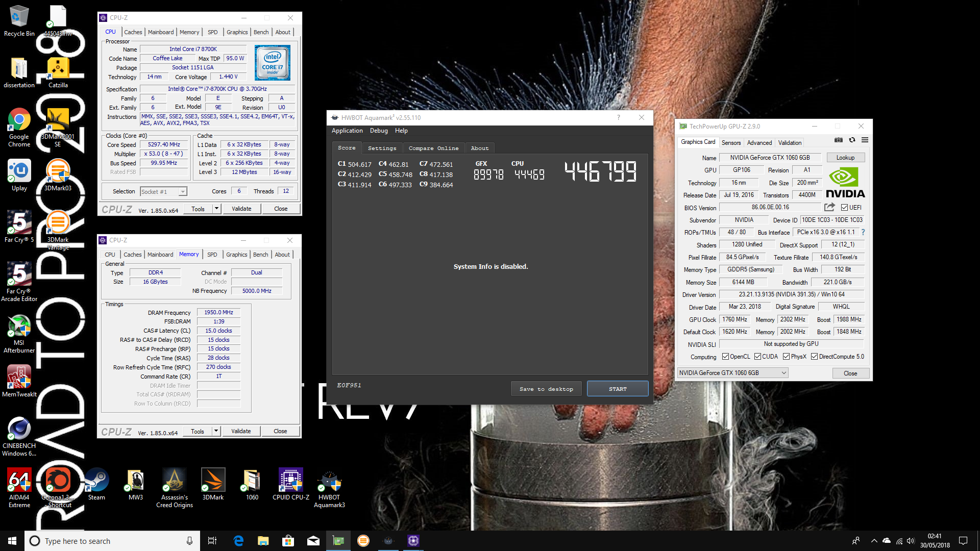The height and width of the screenshot is (551, 980).
Task: Switch to Sensors tab in GPU-Z
Action: pyautogui.click(x=731, y=143)
